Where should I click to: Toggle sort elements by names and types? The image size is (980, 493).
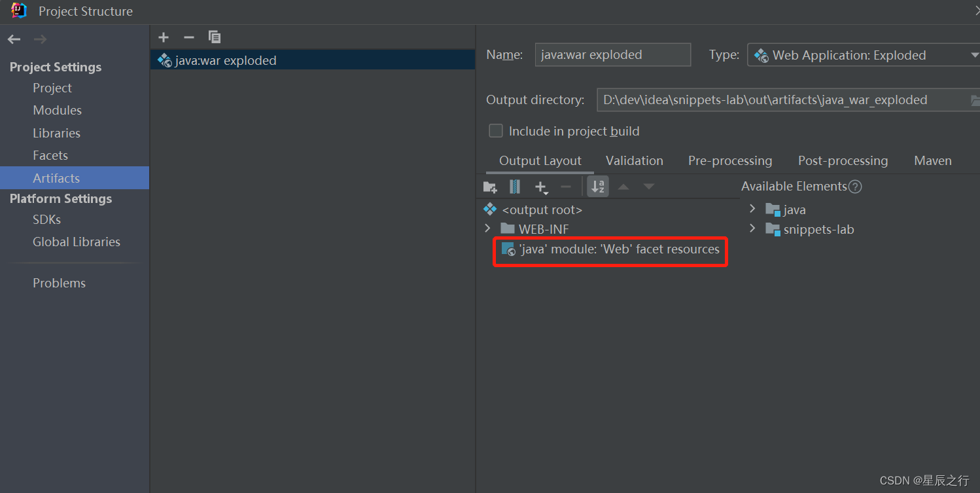click(598, 187)
